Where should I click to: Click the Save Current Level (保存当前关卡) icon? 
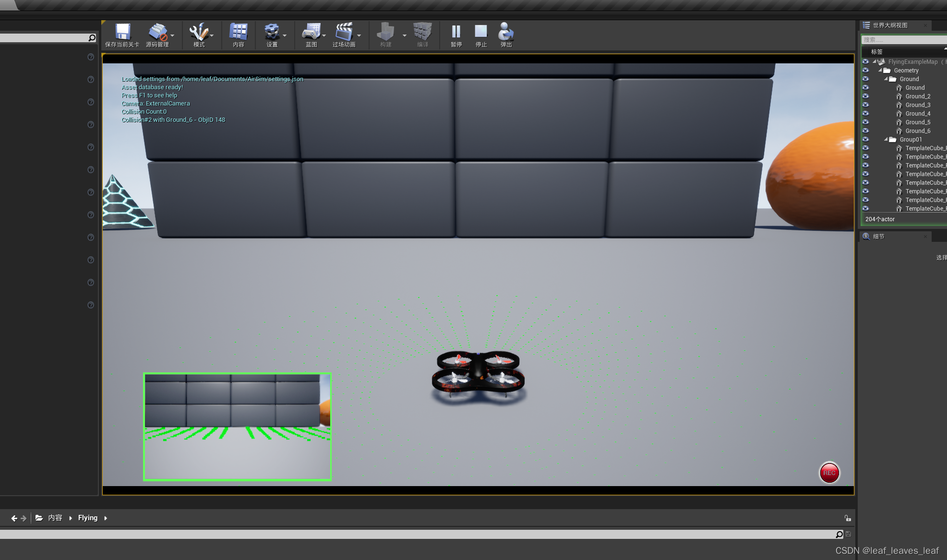122,33
